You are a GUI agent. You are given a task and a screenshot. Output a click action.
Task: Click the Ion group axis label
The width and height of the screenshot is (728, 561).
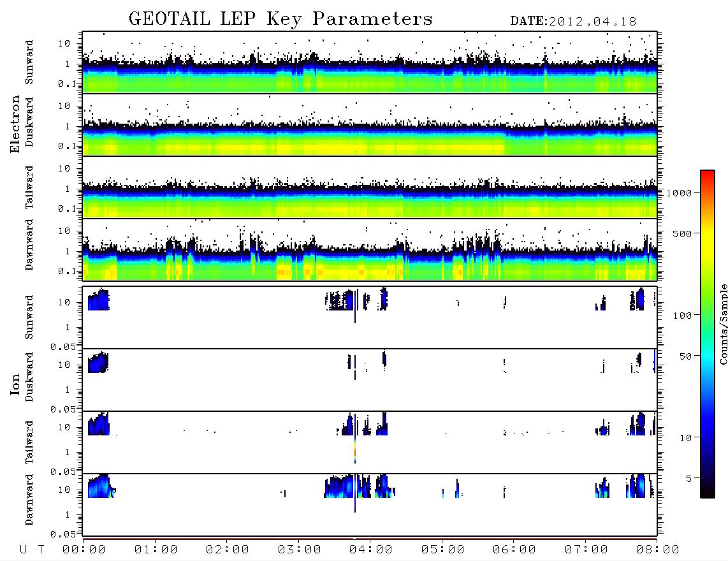(x=15, y=384)
